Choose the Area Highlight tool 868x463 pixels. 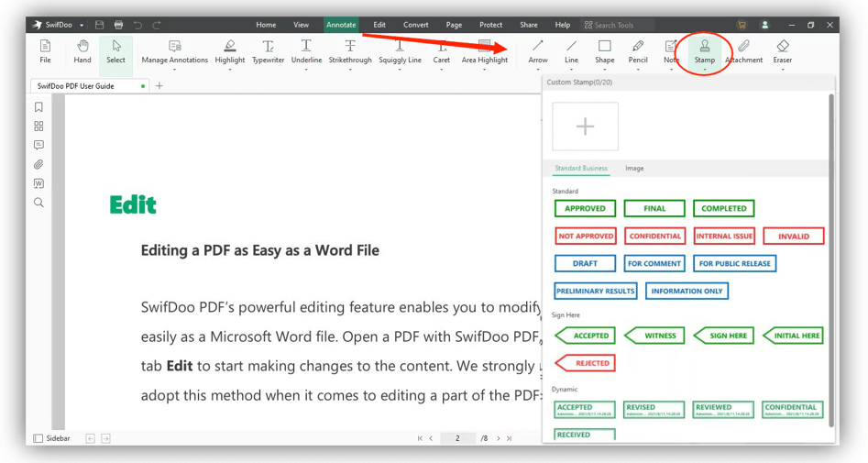pos(484,51)
